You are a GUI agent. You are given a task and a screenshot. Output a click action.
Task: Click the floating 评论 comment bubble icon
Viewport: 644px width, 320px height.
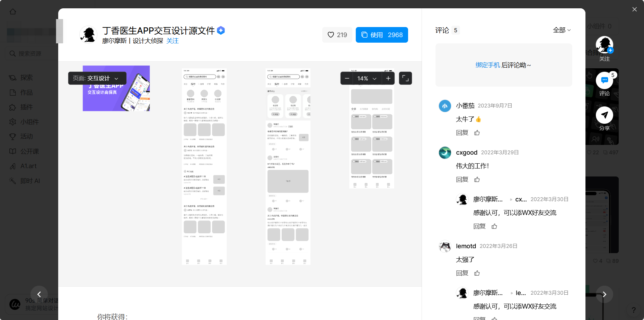point(605,80)
